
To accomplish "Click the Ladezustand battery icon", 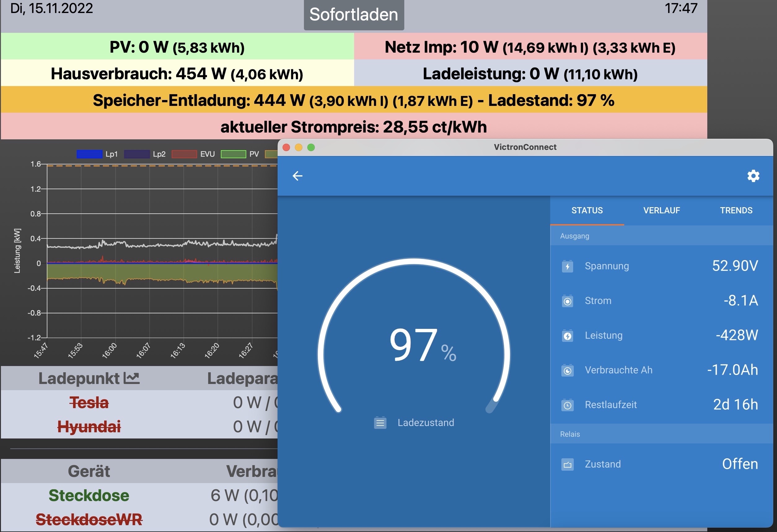I will pyautogui.click(x=380, y=423).
